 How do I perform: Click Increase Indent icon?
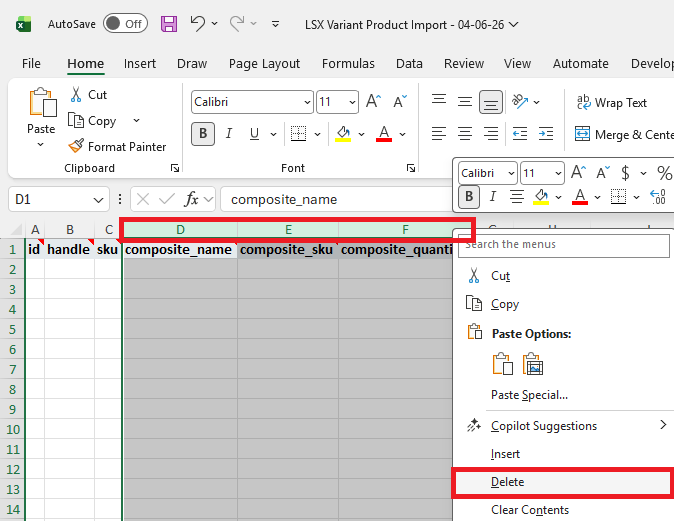pyautogui.click(x=546, y=134)
